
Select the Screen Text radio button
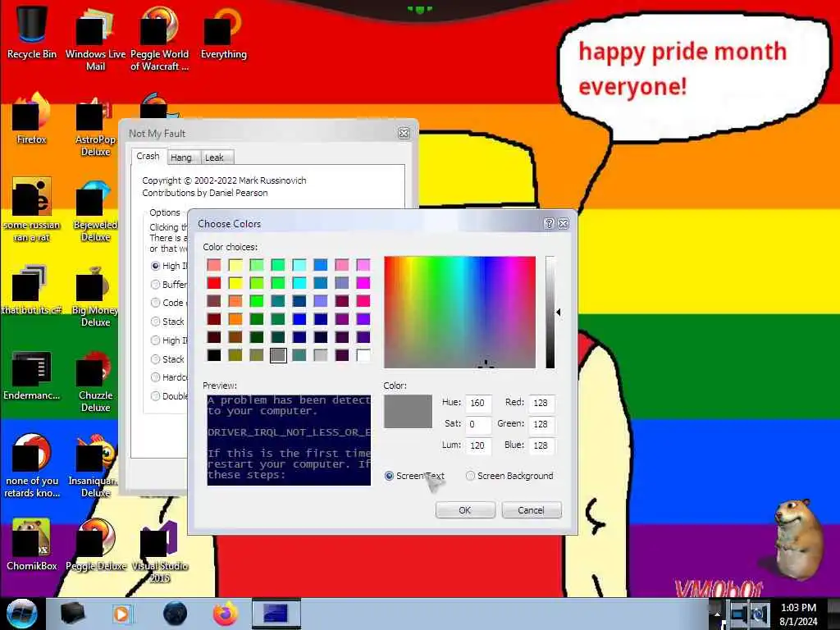click(390, 476)
